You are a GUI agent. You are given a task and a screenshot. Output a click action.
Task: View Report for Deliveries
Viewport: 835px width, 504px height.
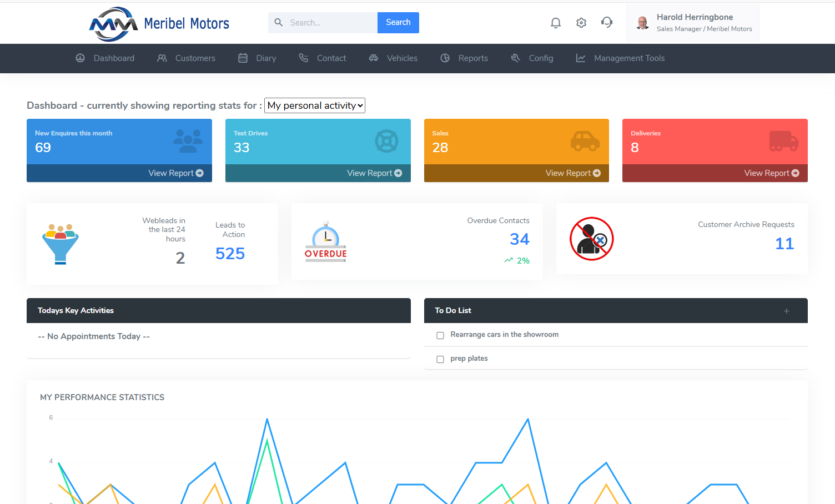click(771, 173)
